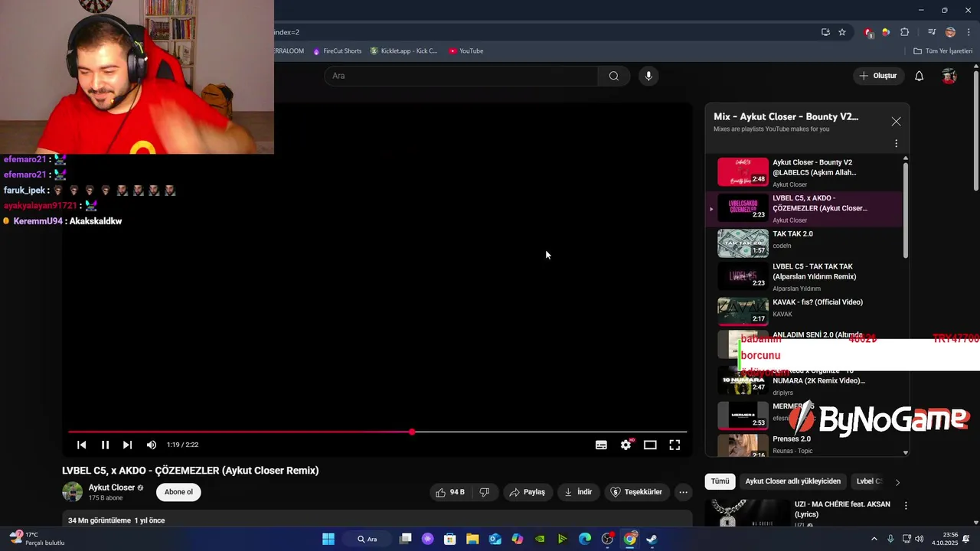This screenshot has width=980, height=551.
Task: Open media controls icon in Chrome toolbar
Action: coord(932,32)
